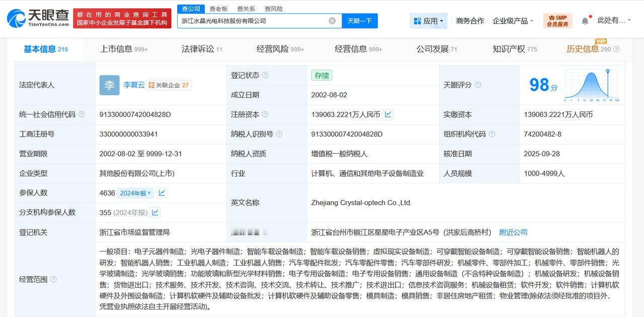Open the 商务合作 link
The height and width of the screenshot is (317, 644).
pyautogui.click(x=470, y=21)
